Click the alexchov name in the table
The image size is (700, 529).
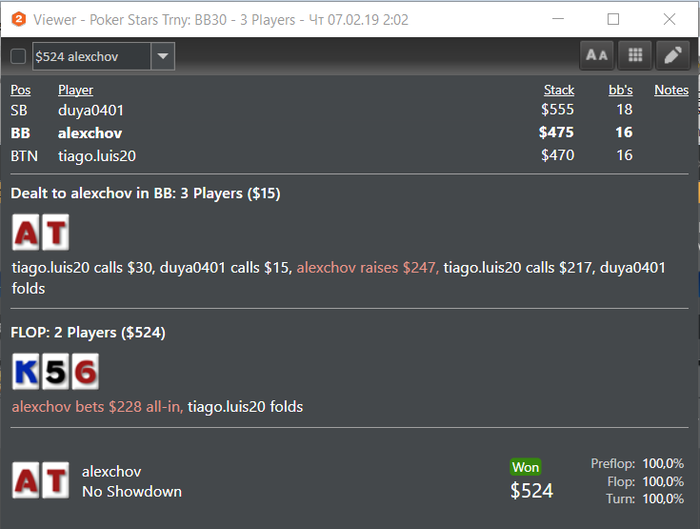[93, 133]
